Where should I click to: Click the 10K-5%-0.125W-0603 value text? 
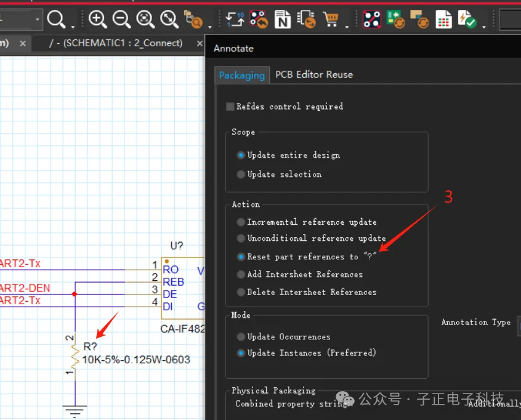pyautogui.click(x=136, y=360)
